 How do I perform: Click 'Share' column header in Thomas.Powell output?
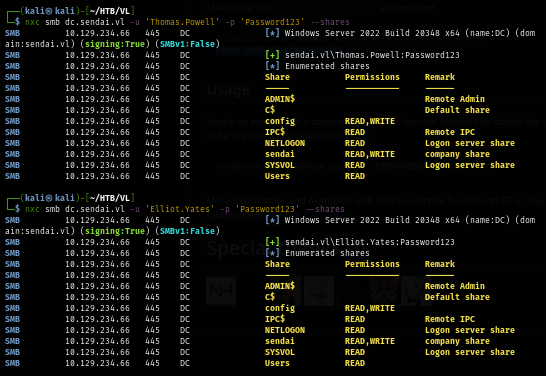[x=277, y=77]
